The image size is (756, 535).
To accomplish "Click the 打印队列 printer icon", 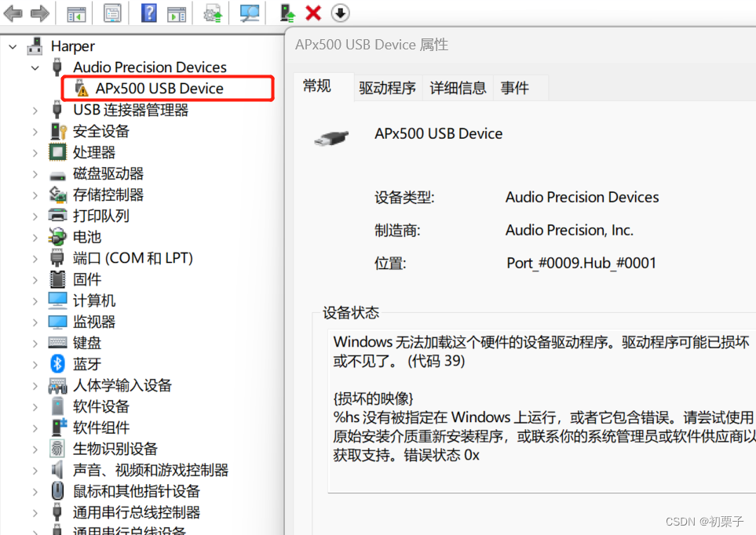I will point(58,216).
